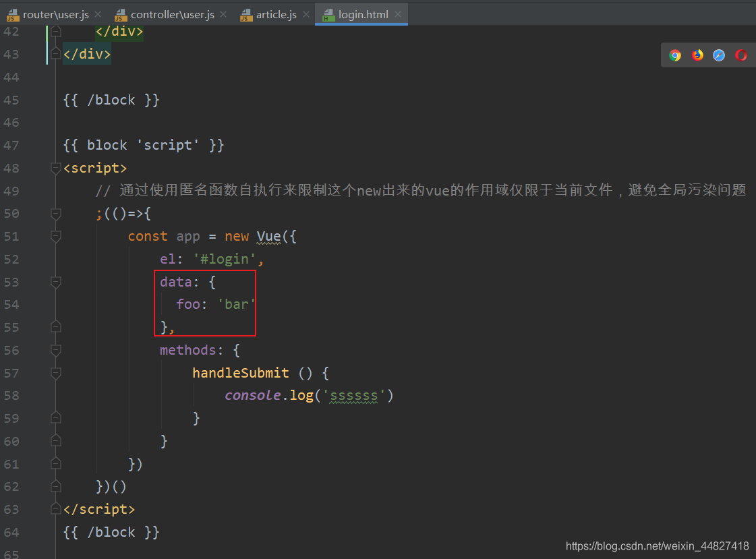Viewport: 756px width, 559px height.
Task: Click fold end marker at line 59
Action: (x=56, y=417)
